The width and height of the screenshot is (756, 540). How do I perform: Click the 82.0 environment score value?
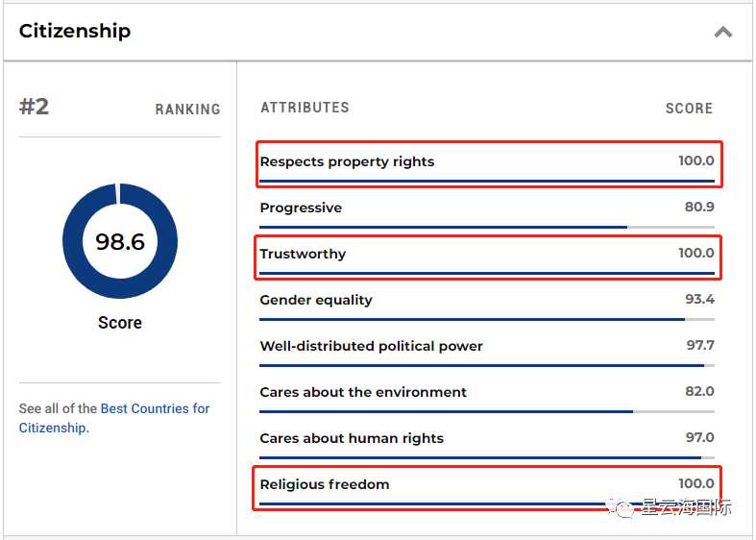698,392
